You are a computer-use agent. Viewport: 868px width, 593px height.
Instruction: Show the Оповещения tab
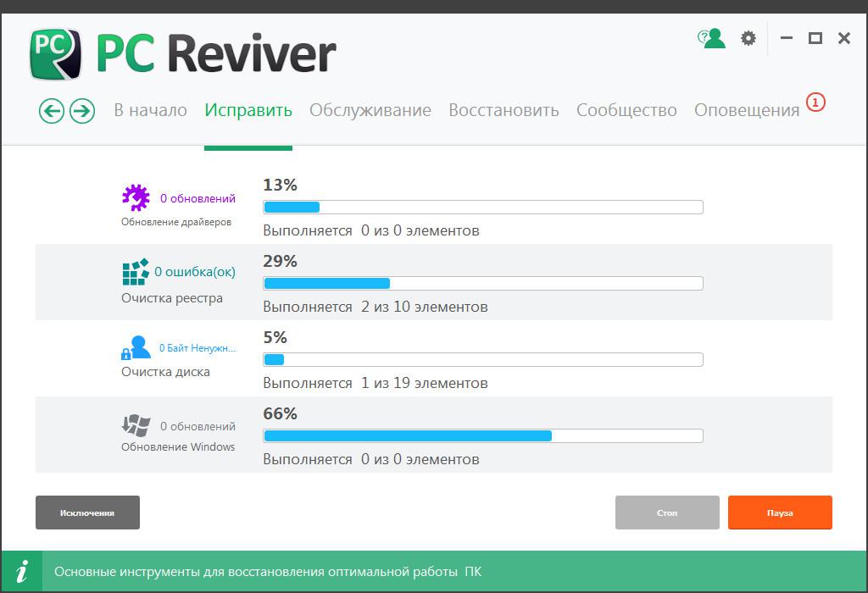(x=747, y=110)
